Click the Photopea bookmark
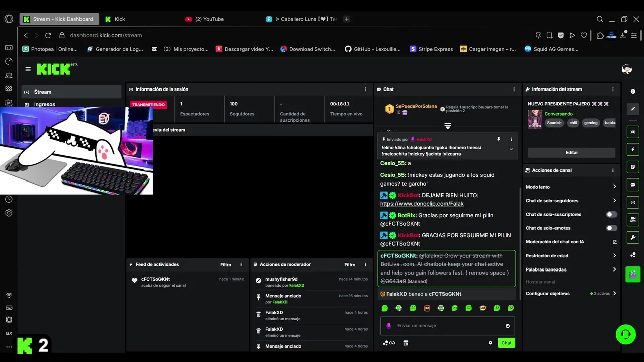This screenshot has width=644, height=362. pyautogui.click(x=50, y=49)
